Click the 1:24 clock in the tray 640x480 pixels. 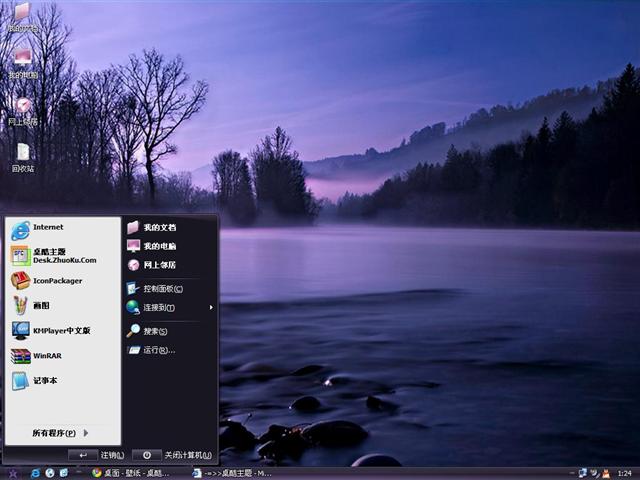(624, 473)
